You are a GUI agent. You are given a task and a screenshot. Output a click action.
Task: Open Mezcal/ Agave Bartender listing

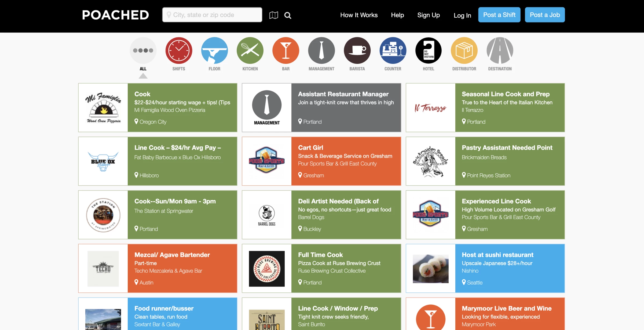[172, 255]
